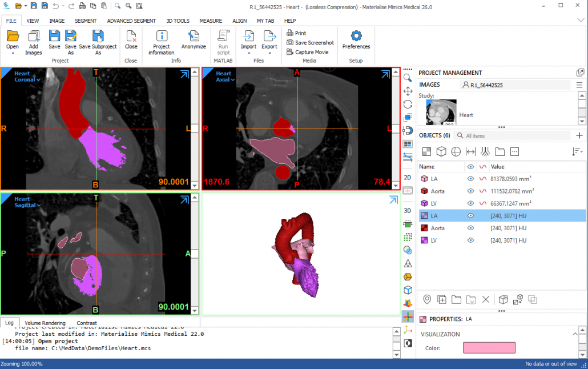Click the 2D toolbar button
588x369 pixels.
[408, 177]
